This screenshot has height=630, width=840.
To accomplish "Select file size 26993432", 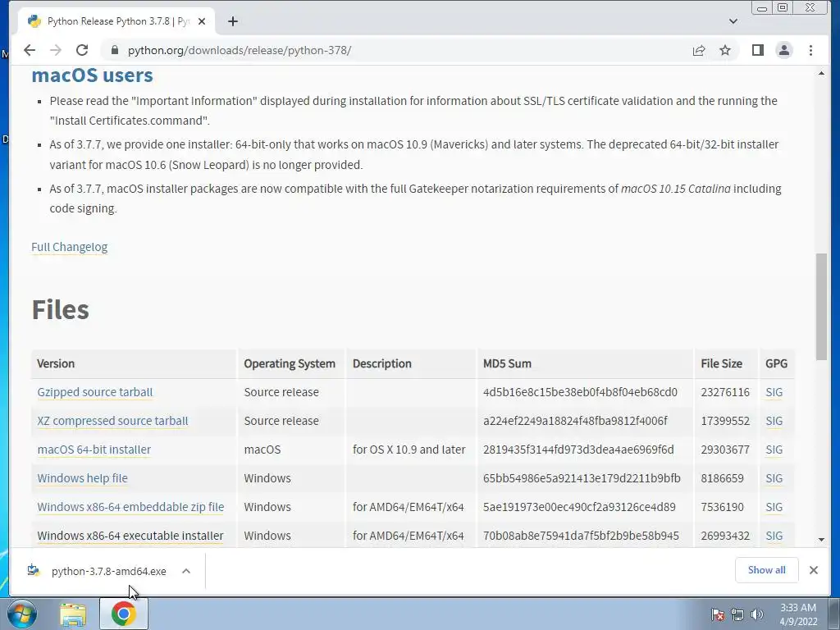I will coord(725,536).
